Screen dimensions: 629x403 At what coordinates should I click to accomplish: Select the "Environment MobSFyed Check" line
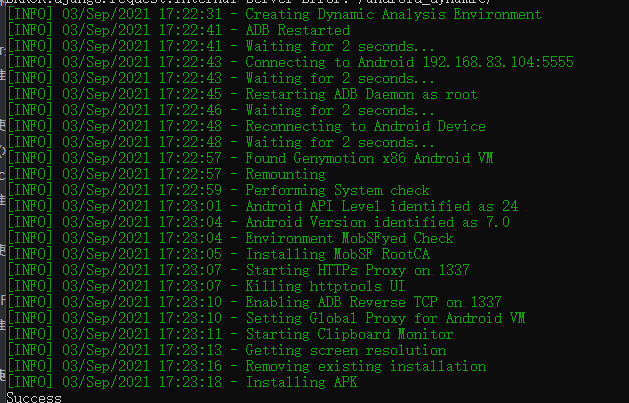(x=349, y=239)
